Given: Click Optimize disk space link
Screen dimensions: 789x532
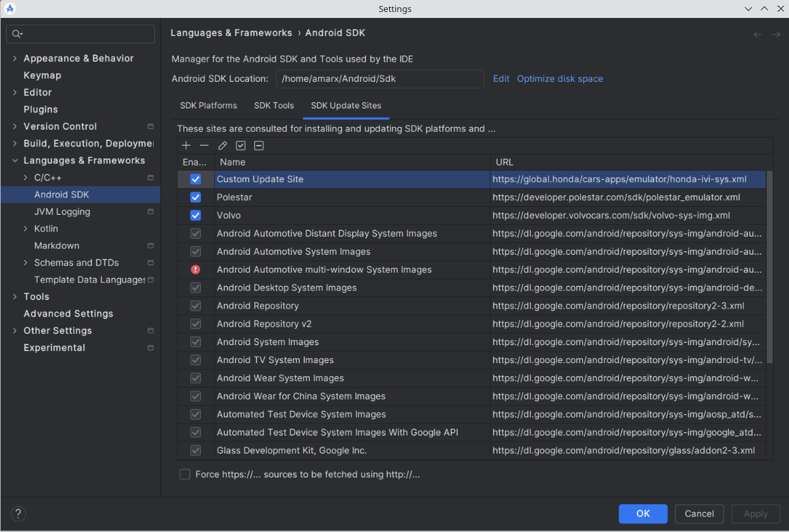Looking at the screenshot, I should point(560,78).
